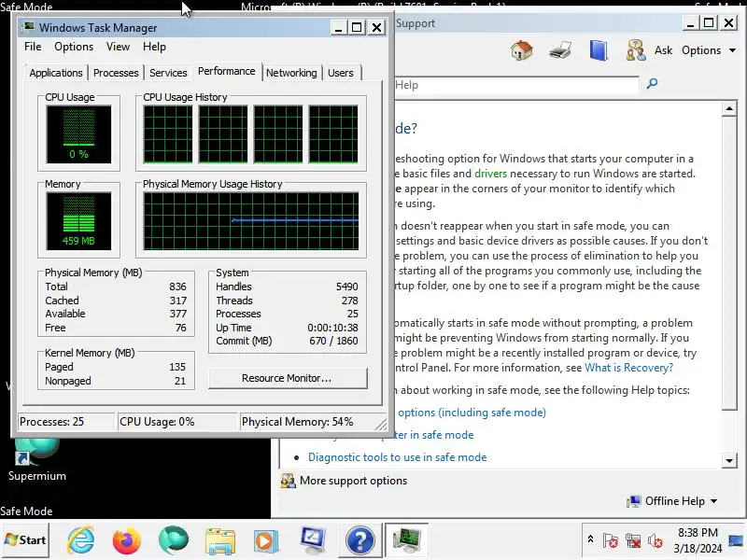
Task: Open the drivers glossary link
Action: pyautogui.click(x=490, y=174)
